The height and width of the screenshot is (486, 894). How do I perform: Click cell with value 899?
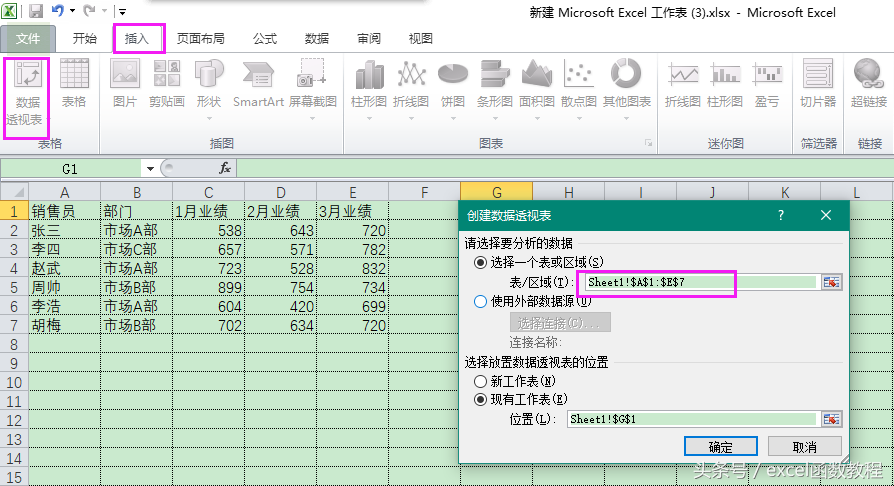[209, 287]
